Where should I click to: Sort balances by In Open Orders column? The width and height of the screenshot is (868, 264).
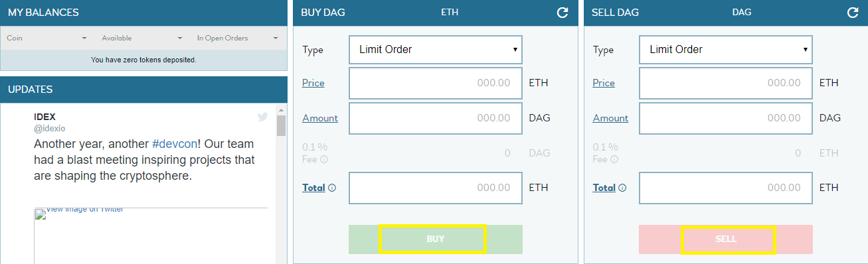(237, 38)
